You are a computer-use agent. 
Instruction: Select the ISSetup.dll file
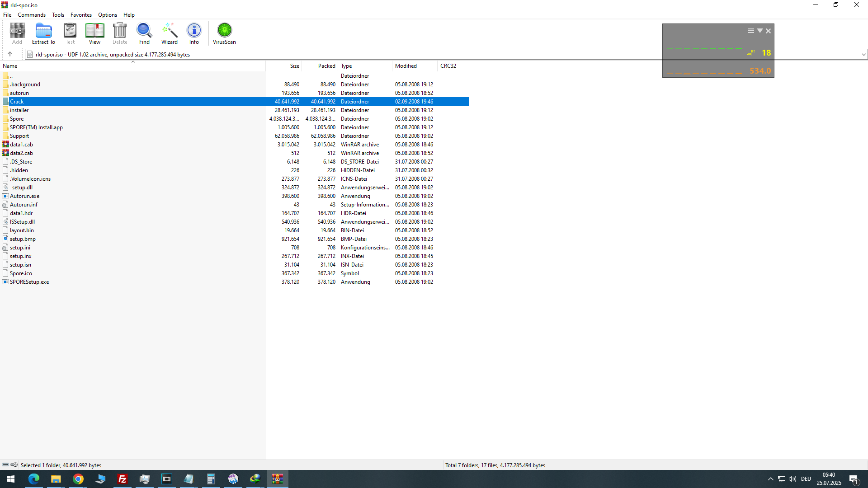(x=235, y=221)
